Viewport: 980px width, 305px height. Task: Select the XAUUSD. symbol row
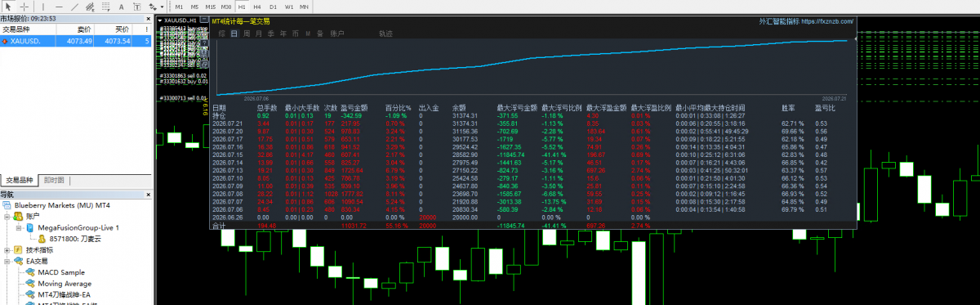76,41
